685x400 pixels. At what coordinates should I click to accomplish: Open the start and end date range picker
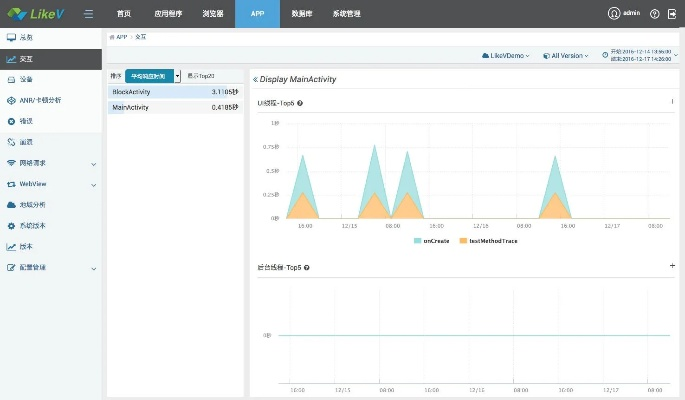[642, 56]
